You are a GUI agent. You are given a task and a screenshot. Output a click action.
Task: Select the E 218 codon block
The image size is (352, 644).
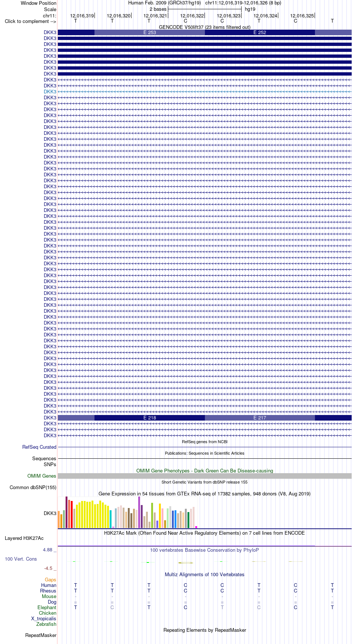[150, 418]
